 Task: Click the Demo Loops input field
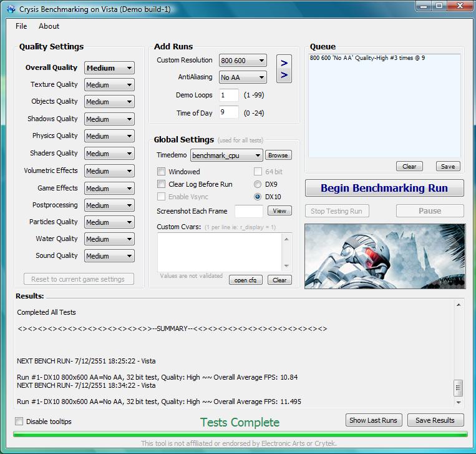[229, 95]
